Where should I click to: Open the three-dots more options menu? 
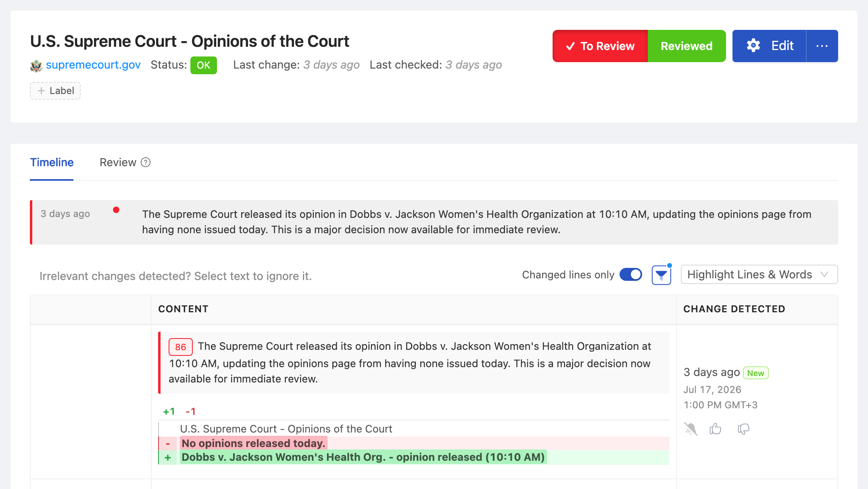tap(822, 46)
